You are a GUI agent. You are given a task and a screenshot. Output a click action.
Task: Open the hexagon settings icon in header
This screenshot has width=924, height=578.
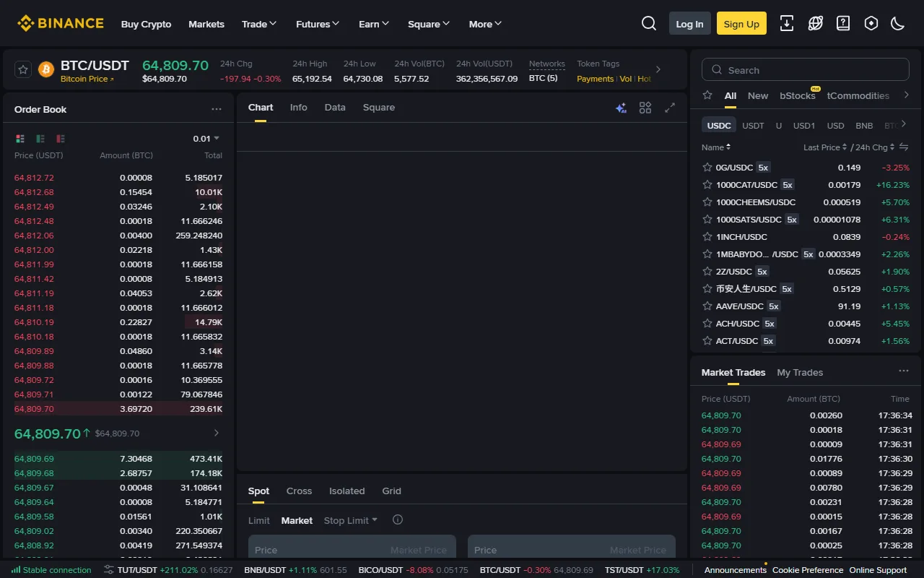[x=871, y=23]
